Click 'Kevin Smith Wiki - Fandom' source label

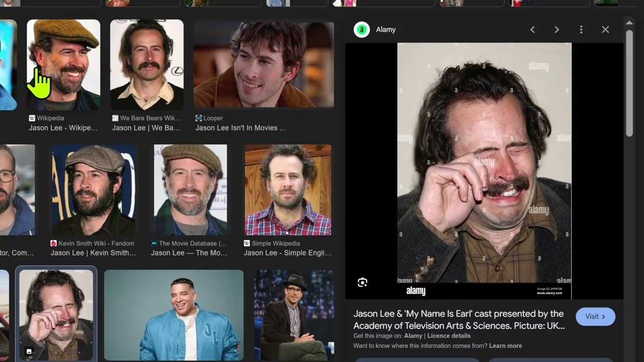(x=97, y=243)
